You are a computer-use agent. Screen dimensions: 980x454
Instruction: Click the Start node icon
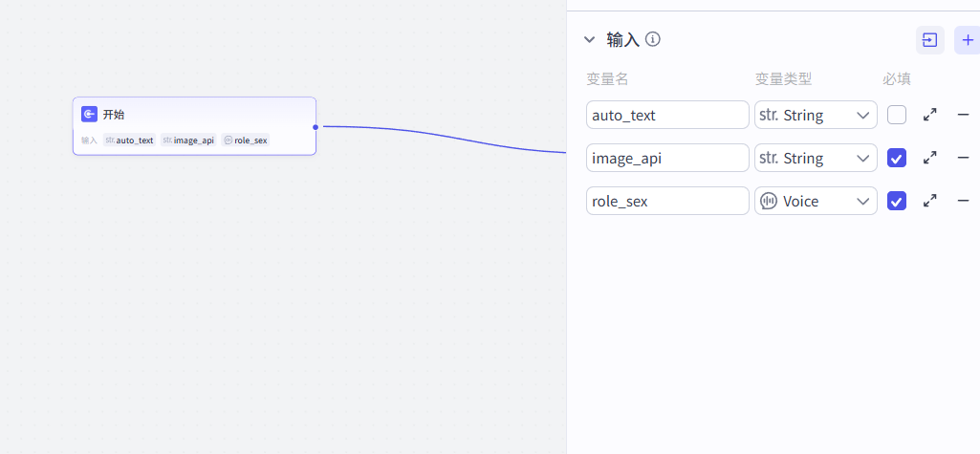coord(89,114)
